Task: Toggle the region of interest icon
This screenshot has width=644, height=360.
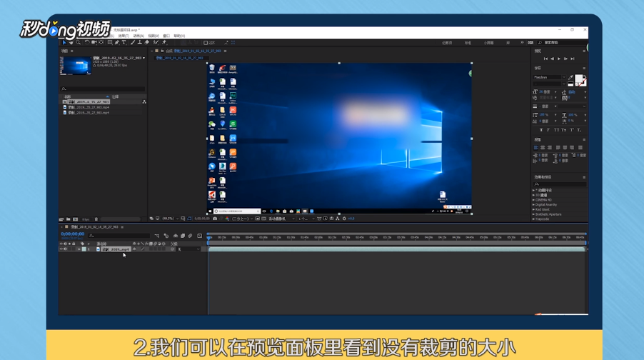Action: point(258,219)
